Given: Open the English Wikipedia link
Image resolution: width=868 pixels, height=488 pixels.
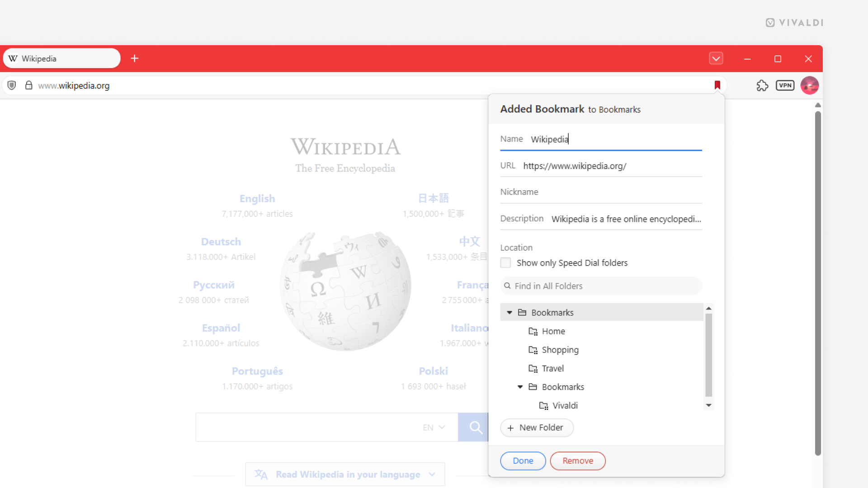Looking at the screenshot, I should point(257,198).
